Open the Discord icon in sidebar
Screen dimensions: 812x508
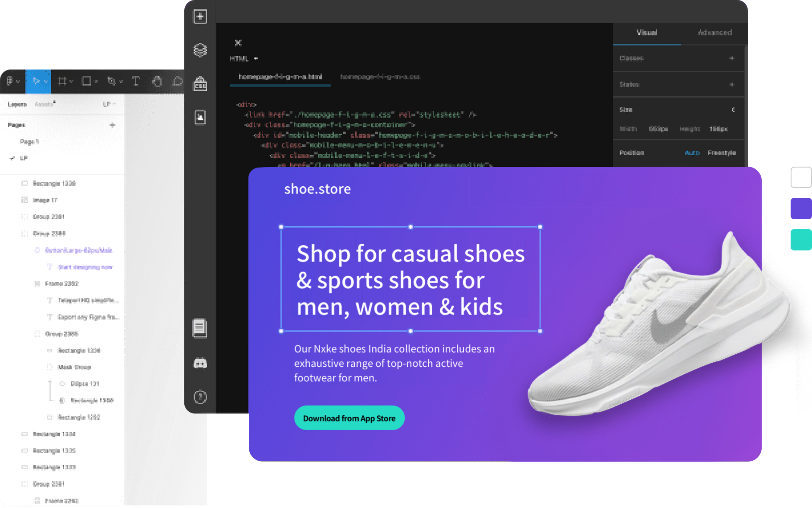(x=200, y=364)
